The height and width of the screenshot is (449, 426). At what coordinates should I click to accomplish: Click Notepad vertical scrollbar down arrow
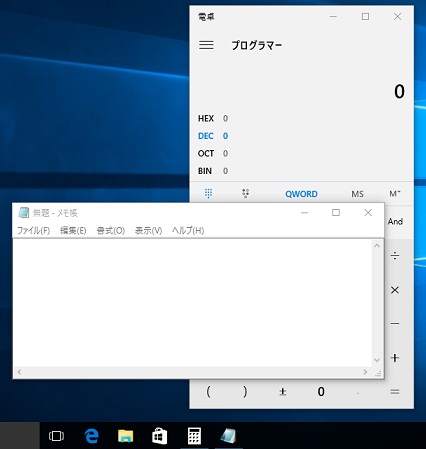click(x=377, y=360)
